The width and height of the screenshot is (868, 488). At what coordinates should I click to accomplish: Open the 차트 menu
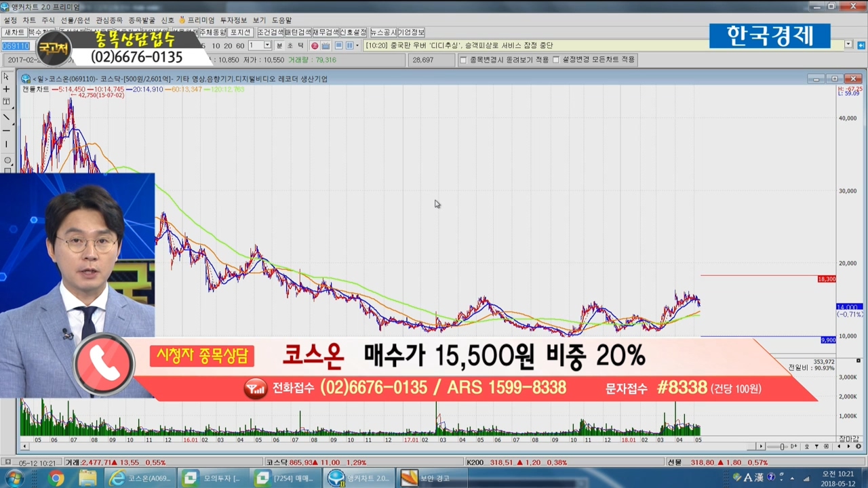coord(29,20)
